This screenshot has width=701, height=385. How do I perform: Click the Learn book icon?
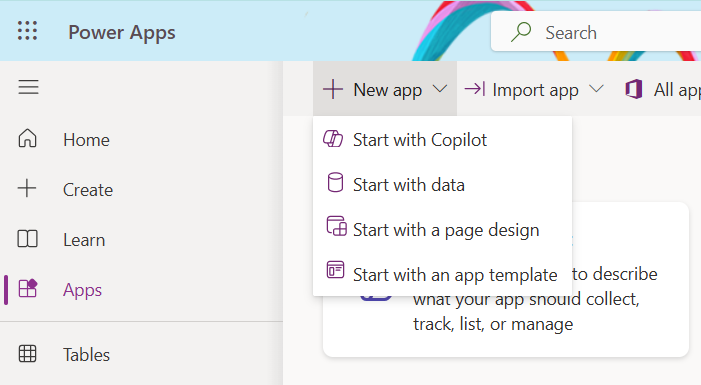pyautogui.click(x=27, y=239)
